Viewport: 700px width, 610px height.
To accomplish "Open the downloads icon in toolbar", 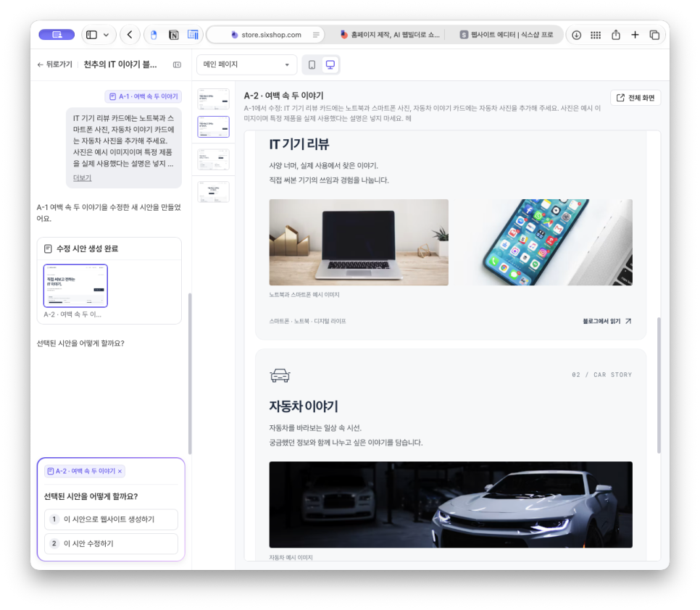I will (x=576, y=35).
